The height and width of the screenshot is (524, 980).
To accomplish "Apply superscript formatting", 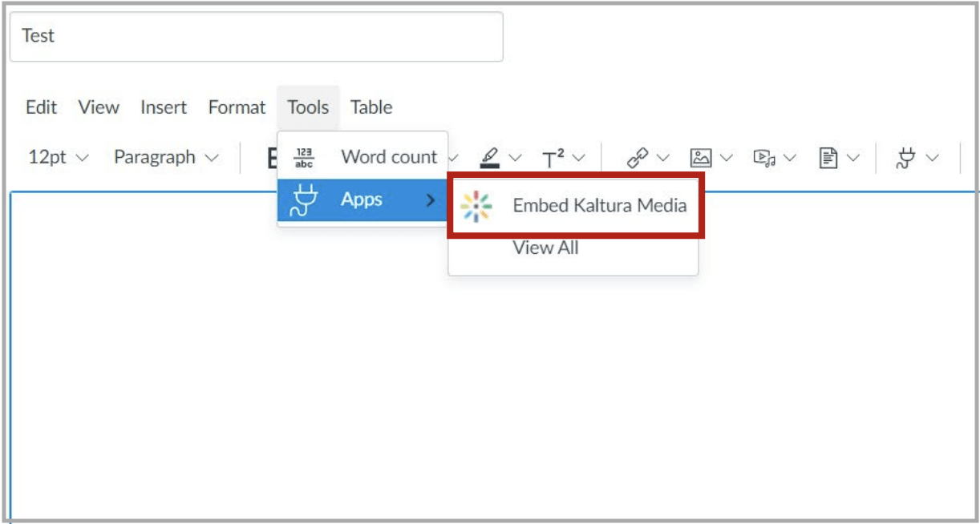I will (x=553, y=158).
